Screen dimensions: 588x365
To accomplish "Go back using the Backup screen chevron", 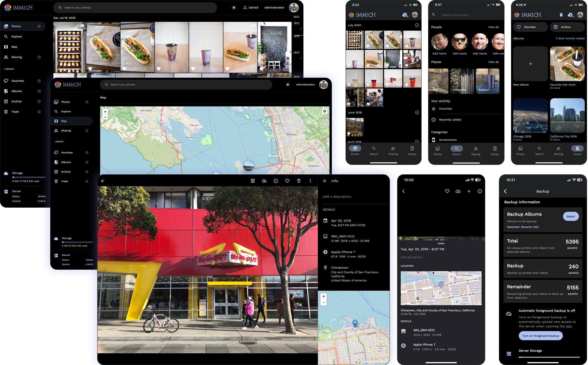I will (x=505, y=191).
